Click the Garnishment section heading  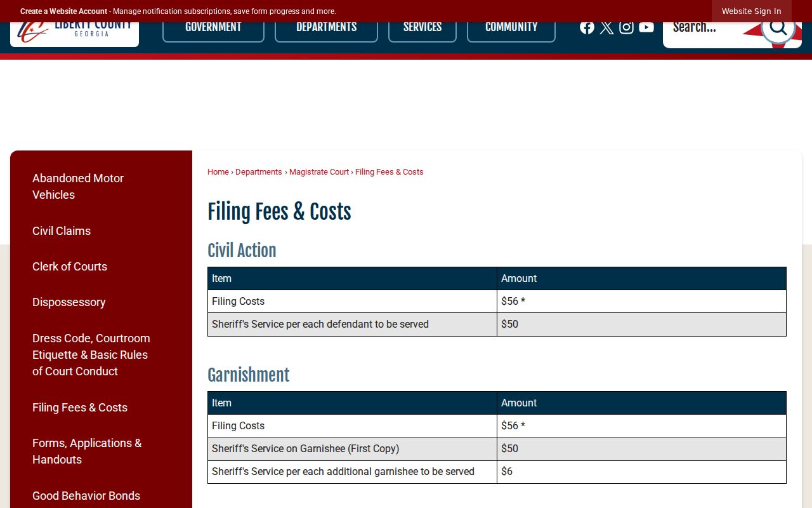(249, 375)
